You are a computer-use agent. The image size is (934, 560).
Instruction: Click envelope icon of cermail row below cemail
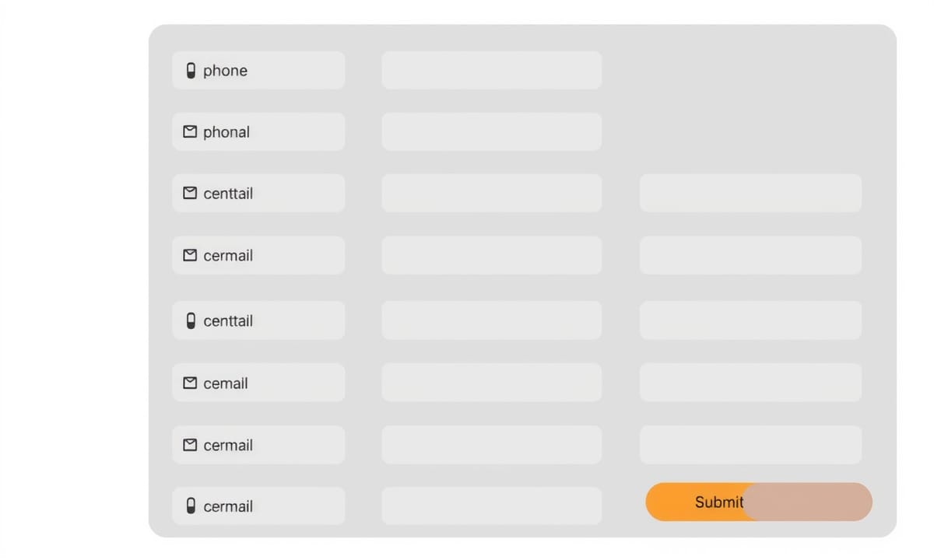190,445
